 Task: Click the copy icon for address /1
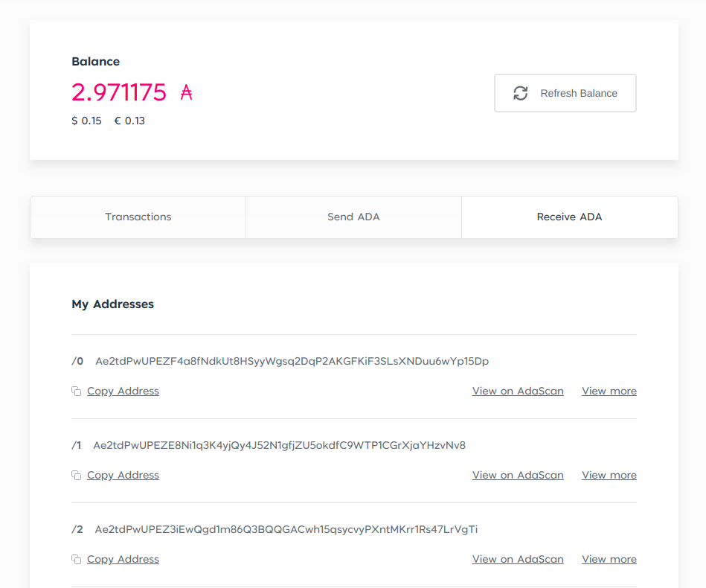[76, 476]
